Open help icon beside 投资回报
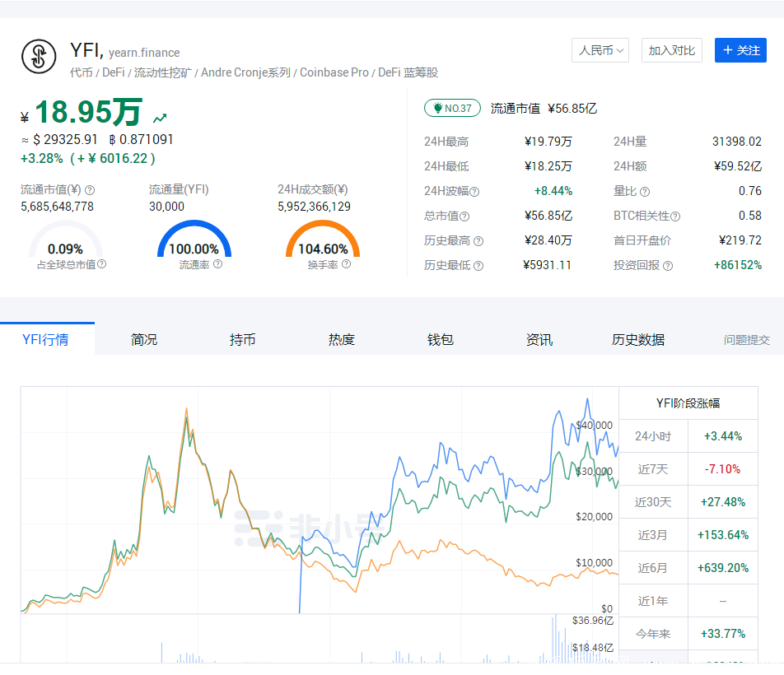Screen dimensions: 784x675 pyautogui.click(x=668, y=266)
